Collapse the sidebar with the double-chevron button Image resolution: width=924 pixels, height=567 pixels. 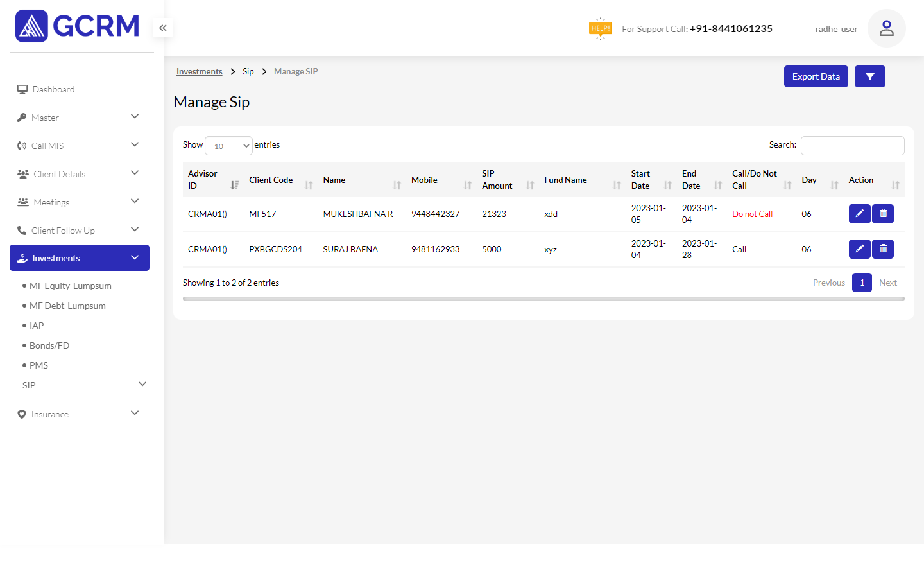pos(162,28)
